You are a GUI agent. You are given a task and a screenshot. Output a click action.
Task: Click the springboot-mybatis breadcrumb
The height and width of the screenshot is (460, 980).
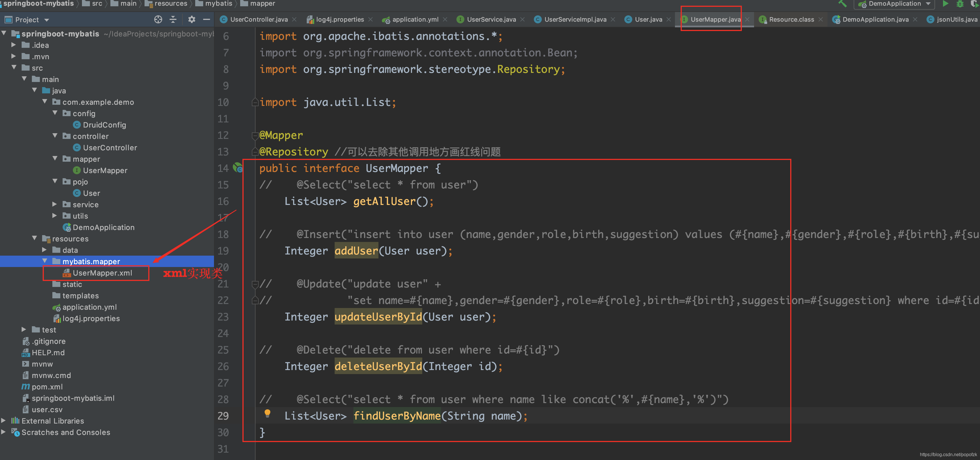[38, 4]
